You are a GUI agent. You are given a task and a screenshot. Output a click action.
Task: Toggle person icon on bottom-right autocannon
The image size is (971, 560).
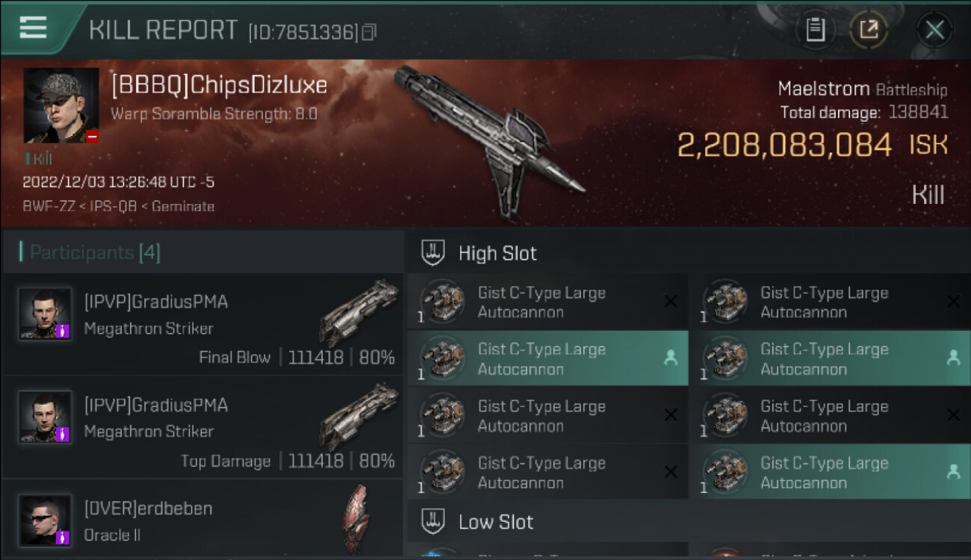[952, 472]
